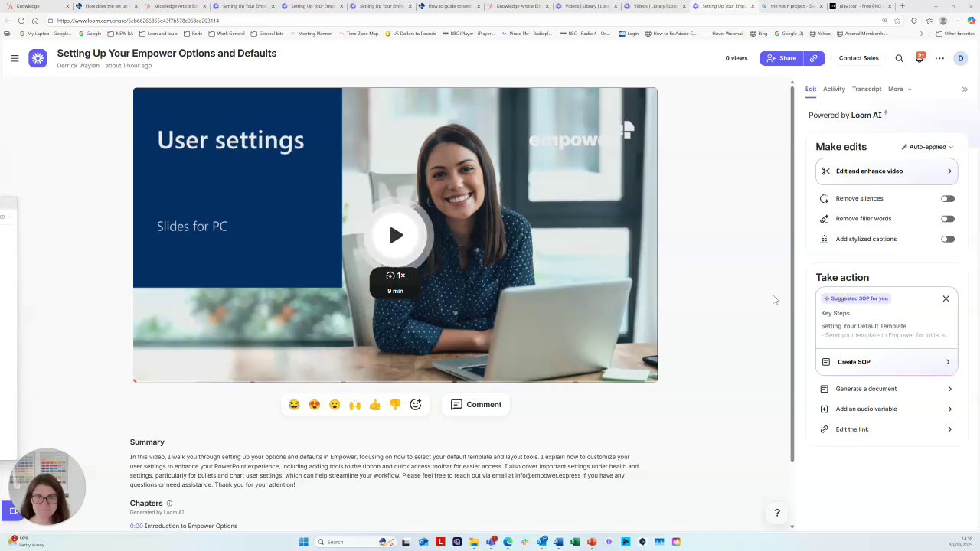Click the 0 views counter
This screenshot has height=551, width=980.
point(737,58)
